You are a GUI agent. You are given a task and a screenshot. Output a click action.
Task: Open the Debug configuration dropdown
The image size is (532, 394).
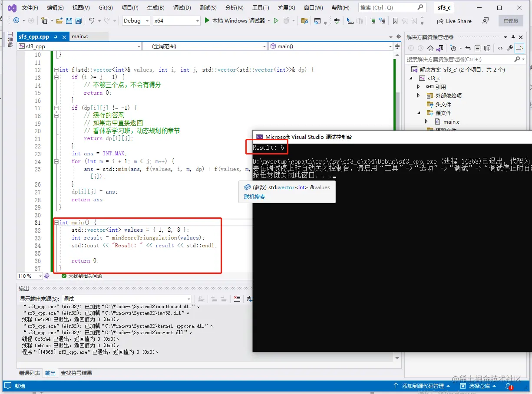(136, 20)
